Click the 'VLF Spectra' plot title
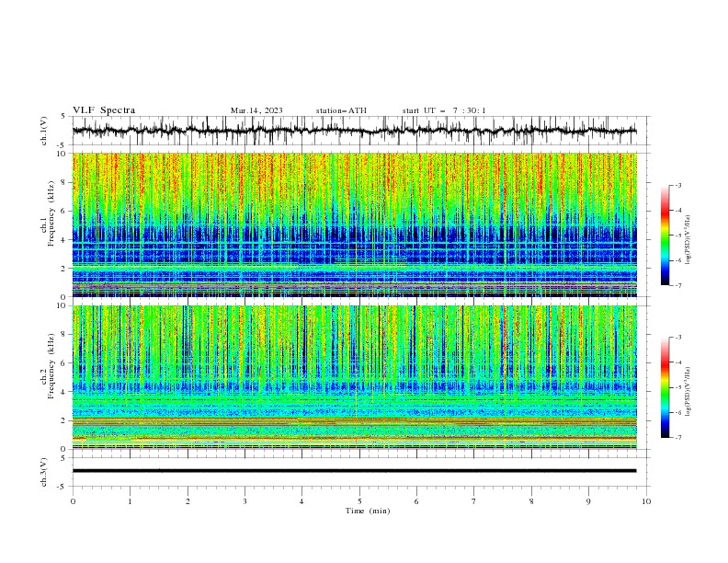This screenshot has width=728, height=563. pyautogui.click(x=104, y=110)
